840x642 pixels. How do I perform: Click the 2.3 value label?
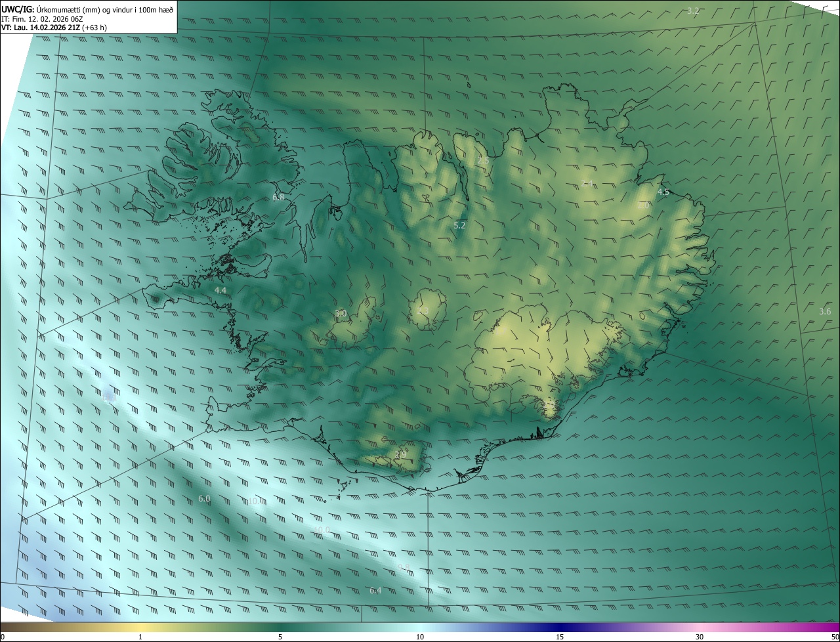pos(423,310)
